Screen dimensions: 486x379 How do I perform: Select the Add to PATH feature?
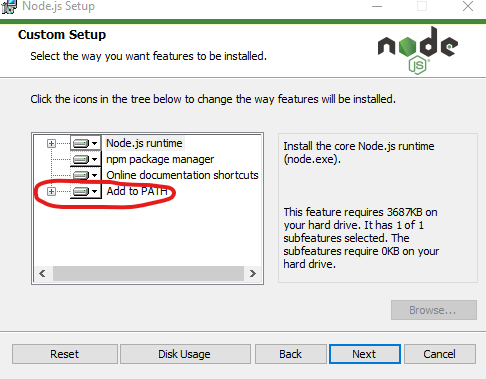coord(137,191)
